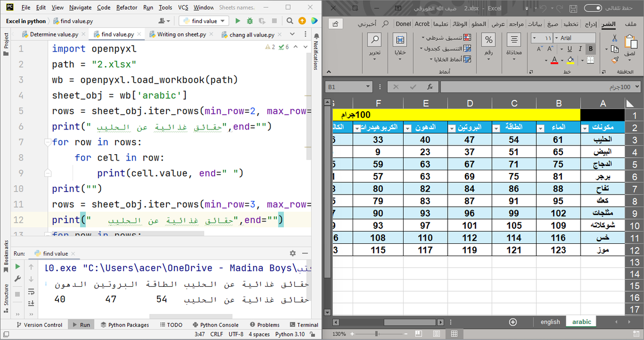The height and width of the screenshot is (340, 644).
Task: Cut selection with scissors icon in Excel
Action: point(615,38)
